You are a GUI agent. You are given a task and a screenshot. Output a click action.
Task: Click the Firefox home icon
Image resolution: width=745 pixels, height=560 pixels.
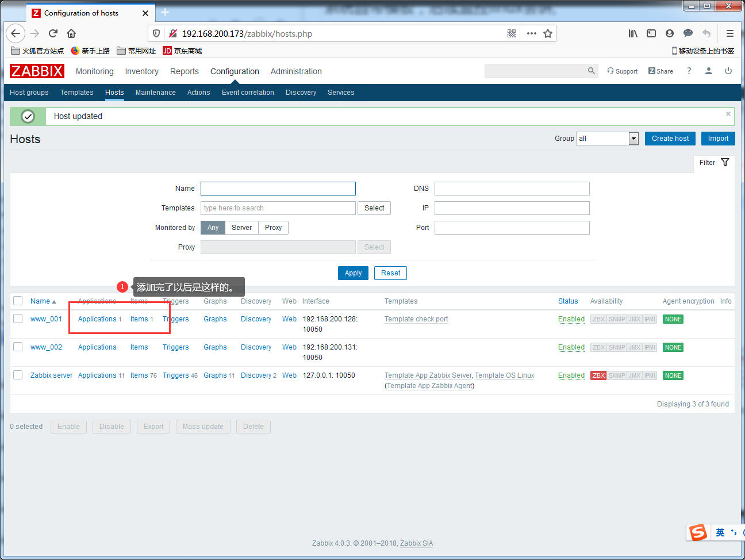pyautogui.click(x=71, y=33)
